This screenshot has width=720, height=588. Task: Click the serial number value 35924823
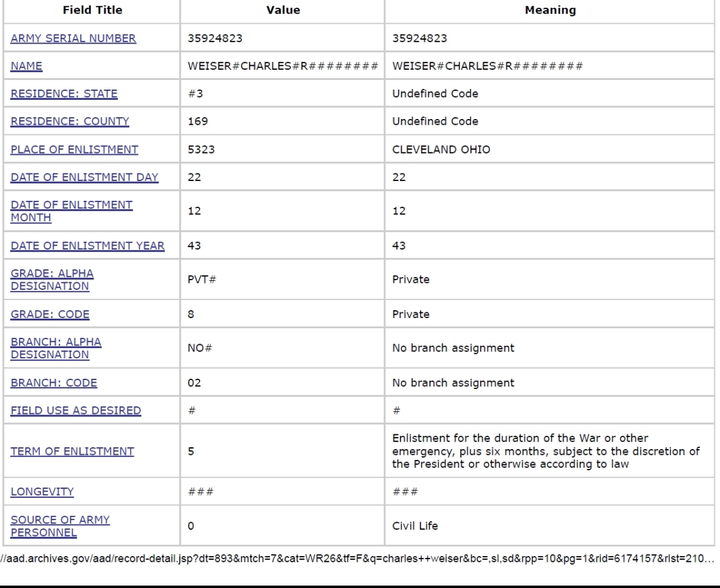click(x=215, y=38)
